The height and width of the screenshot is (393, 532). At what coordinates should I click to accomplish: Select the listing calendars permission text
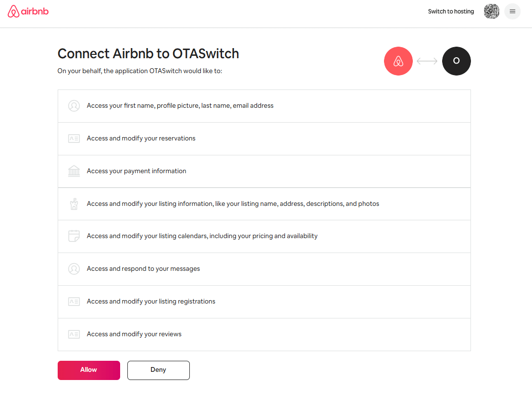(x=202, y=236)
